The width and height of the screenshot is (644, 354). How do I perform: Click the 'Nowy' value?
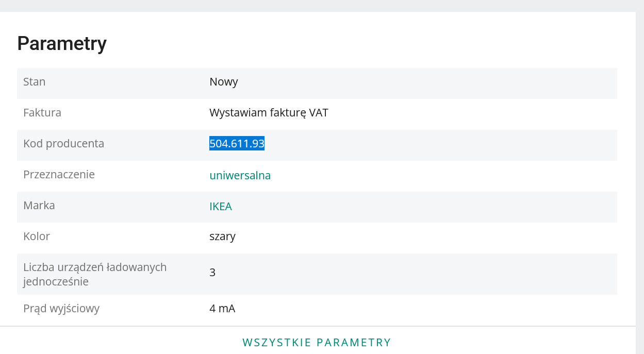tap(224, 81)
